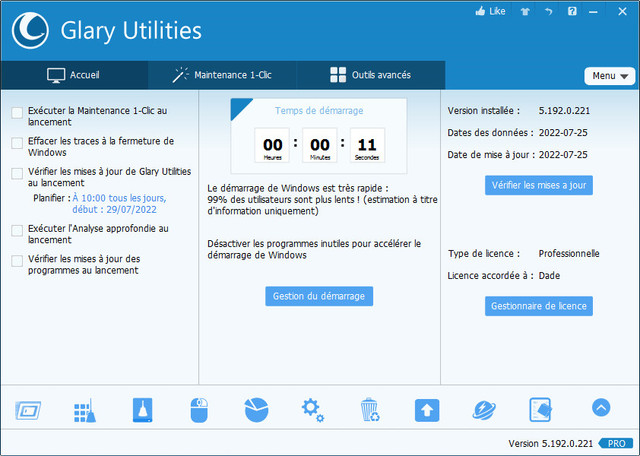This screenshot has height=456, width=640.
Task: Open the Gestionnaire de licence button
Action: coord(539,306)
